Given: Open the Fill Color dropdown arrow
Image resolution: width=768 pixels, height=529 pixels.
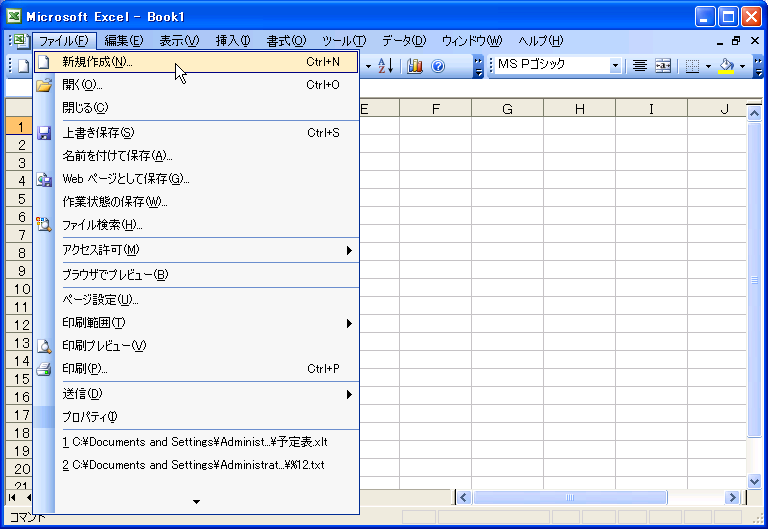Looking at the screenshot, I should point(742,66).
